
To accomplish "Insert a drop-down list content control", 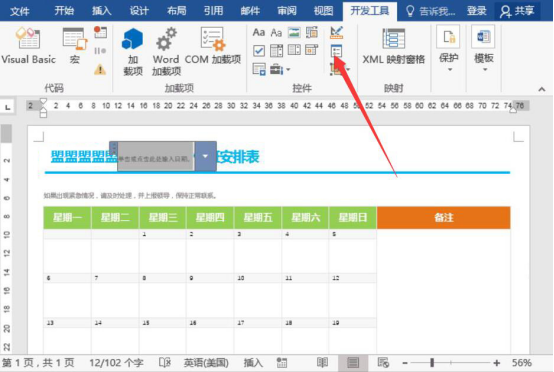I will click(294, 50).
